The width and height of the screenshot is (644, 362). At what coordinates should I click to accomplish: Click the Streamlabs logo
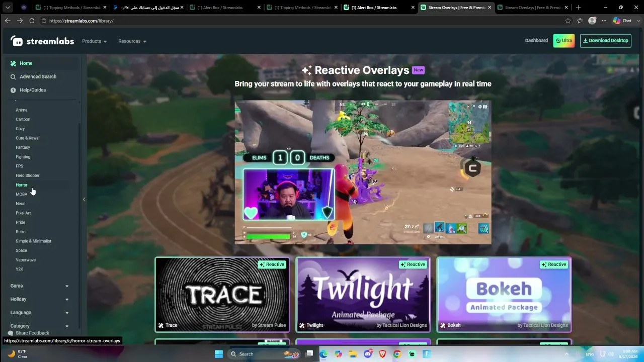[42, 41]
